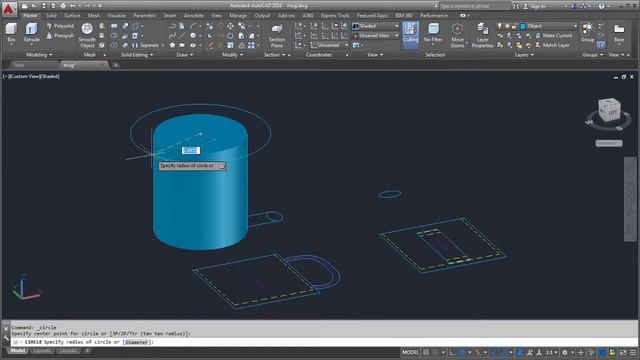Click the Smooth Object mesh tool
Screen dimensions: 640x360
[x=87, y=35]
